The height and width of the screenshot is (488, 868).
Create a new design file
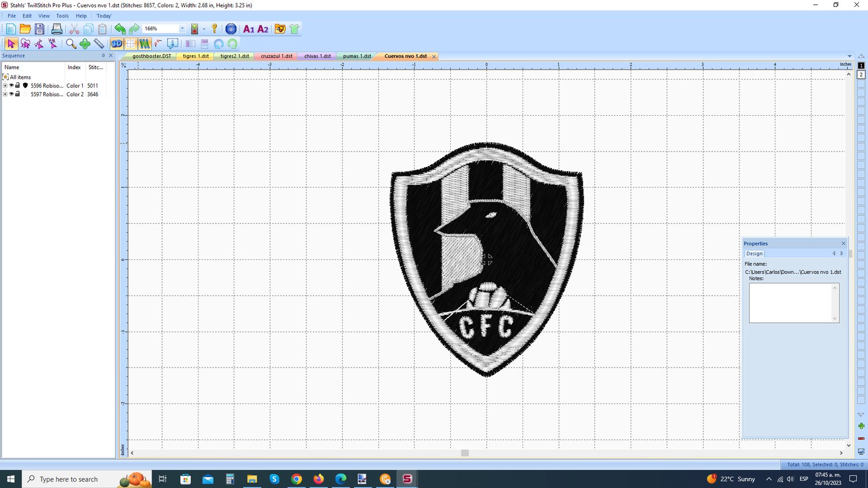click(x=11, y=29)
